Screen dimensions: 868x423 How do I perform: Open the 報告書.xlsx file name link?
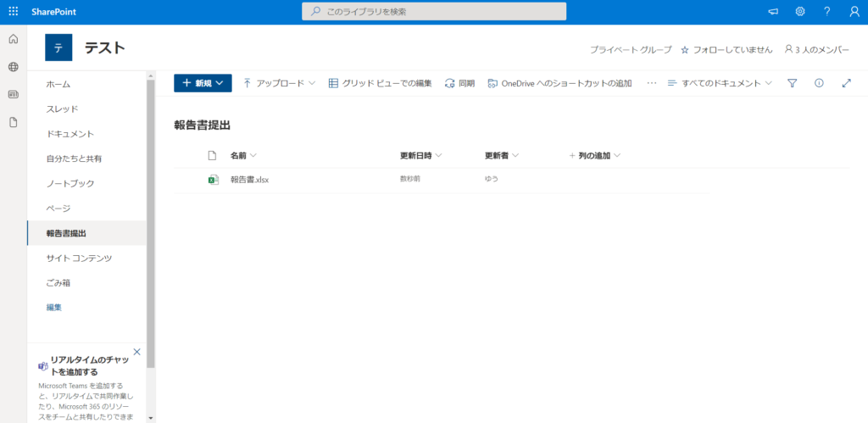(x=250, y=180)
